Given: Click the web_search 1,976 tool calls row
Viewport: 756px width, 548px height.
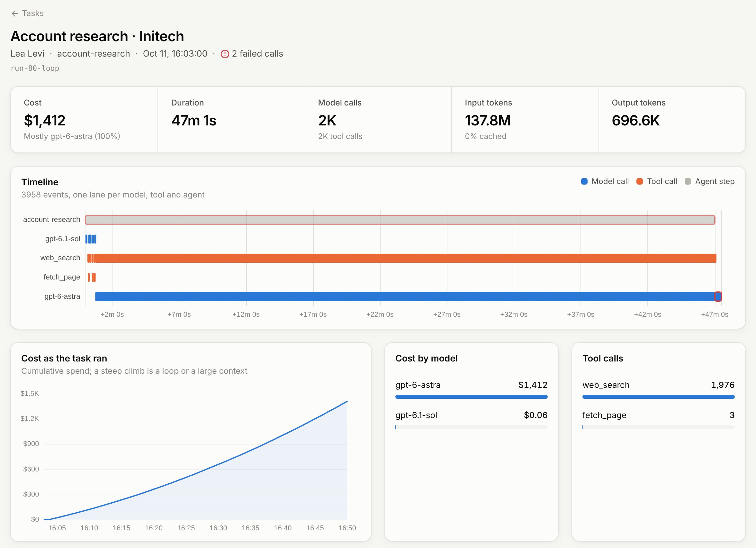Looking at the screenshot, I should 658,390.
